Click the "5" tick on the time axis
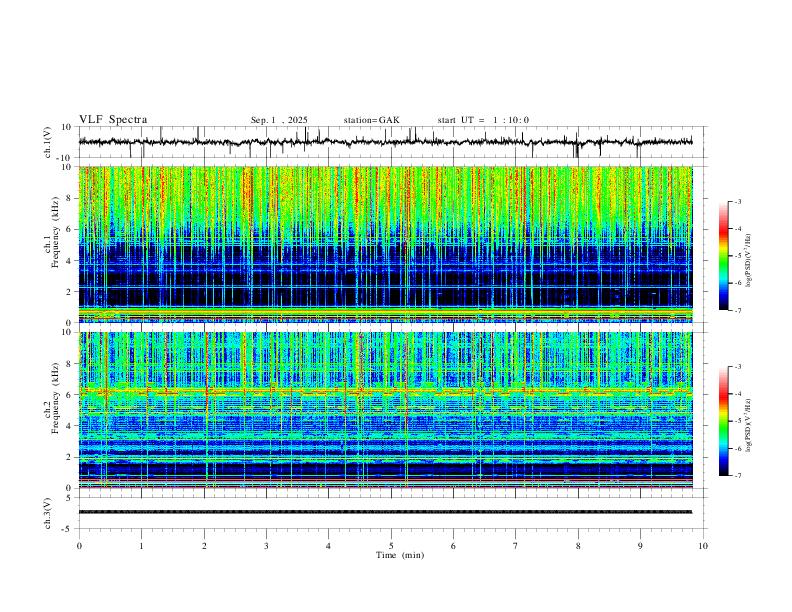The height and width of the screenshot is (612, 792). [x=391, y=546]
